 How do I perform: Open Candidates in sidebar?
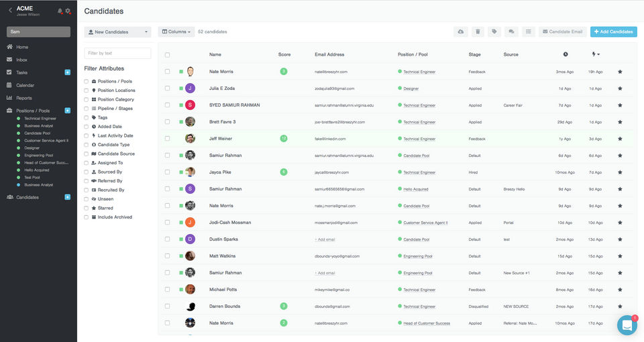click(28, 197)
